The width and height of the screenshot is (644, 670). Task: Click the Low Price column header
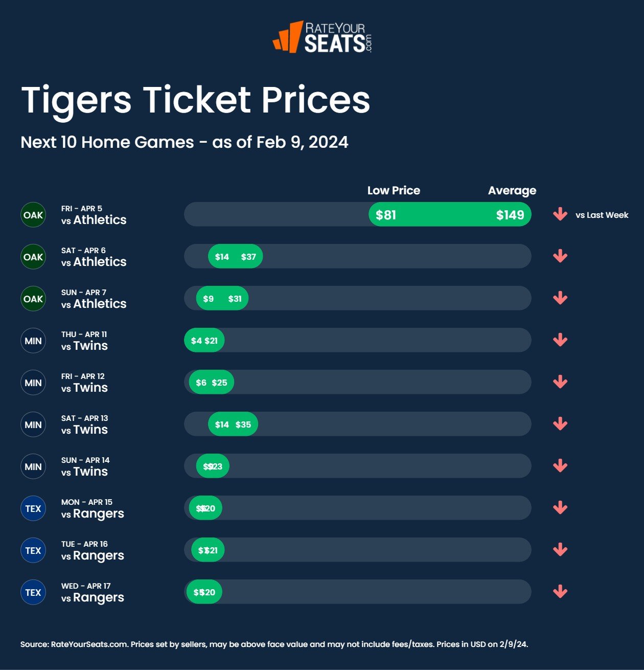tap(394, 190)
